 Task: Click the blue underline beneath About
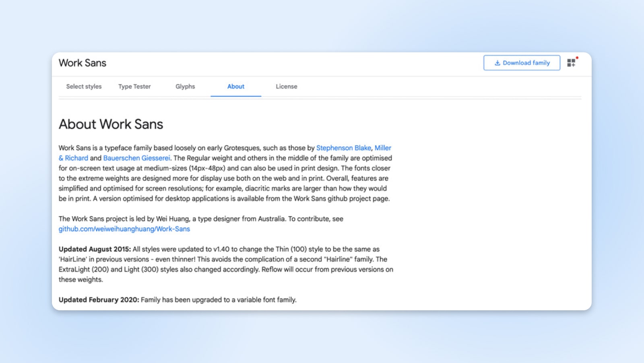click(236, 96)
